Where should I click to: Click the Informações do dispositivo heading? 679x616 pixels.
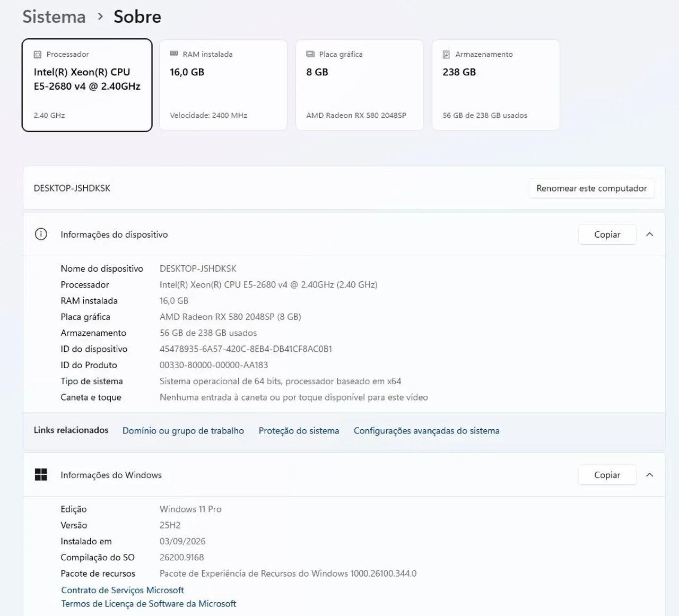click(114, 235)
